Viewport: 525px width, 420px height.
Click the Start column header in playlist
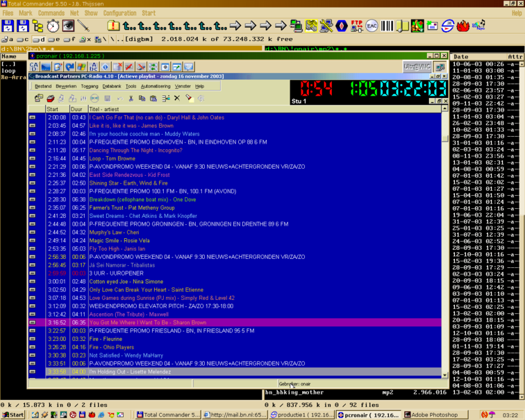pyautogui.click(x=58, y=109)
